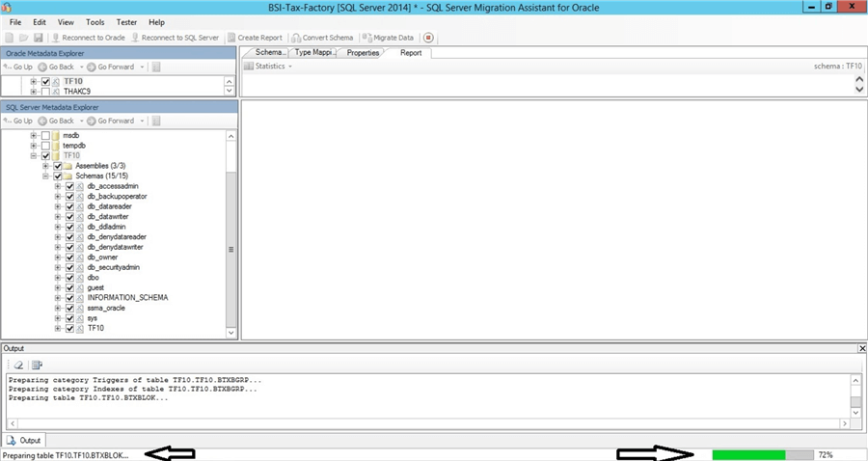This screenshot has height=461, width=868.
Task: Expand the tempdb database node
Action: (34, 146)
